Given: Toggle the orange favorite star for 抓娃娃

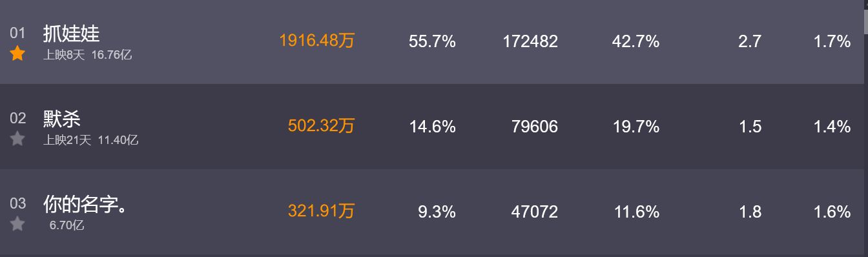Looking at the screenshot, I should (17, 54).
